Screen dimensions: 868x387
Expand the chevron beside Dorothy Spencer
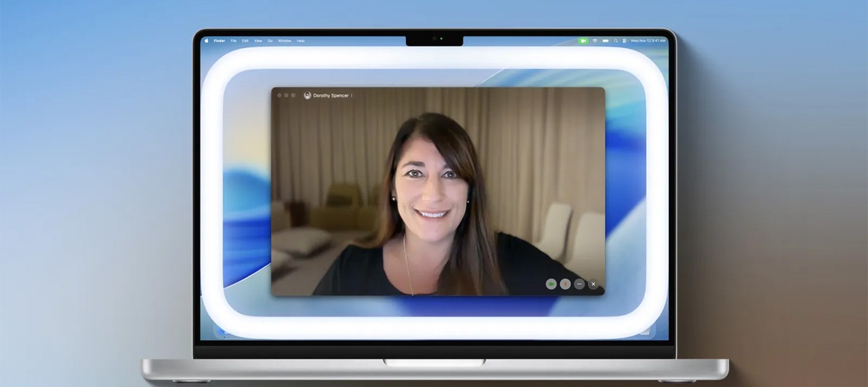(x=352, y=96)
